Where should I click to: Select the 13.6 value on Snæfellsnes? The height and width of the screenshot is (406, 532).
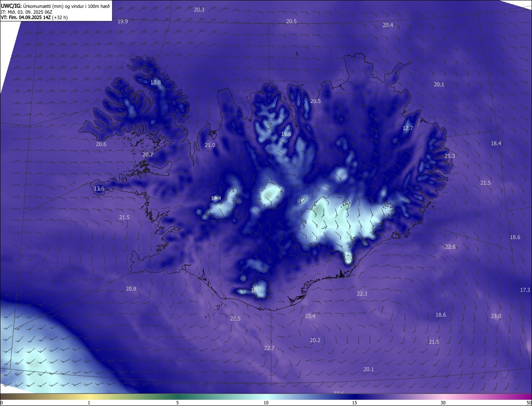click(99, 188)
